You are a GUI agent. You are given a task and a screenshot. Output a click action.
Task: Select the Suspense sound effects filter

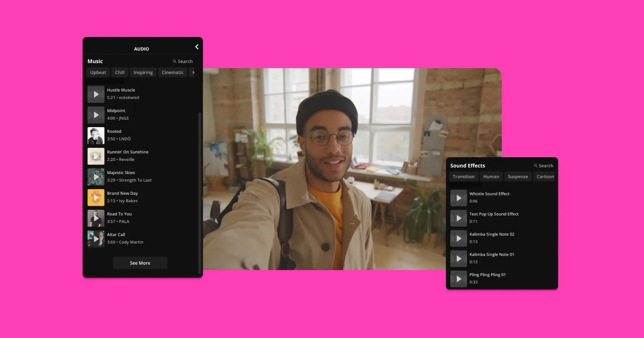[x=518, y=177]
